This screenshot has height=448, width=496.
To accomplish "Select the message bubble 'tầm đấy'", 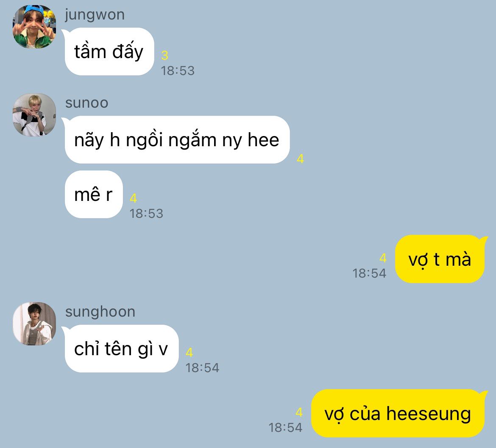I will tap(109, 52).
